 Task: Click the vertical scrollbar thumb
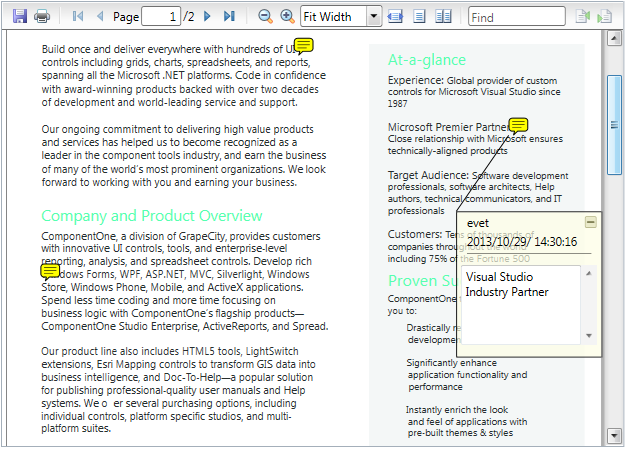click(614, 125)
